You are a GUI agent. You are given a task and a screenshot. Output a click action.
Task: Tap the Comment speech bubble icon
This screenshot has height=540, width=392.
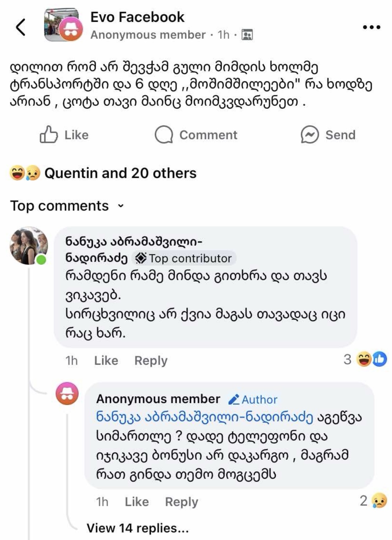tap(164, 135)
